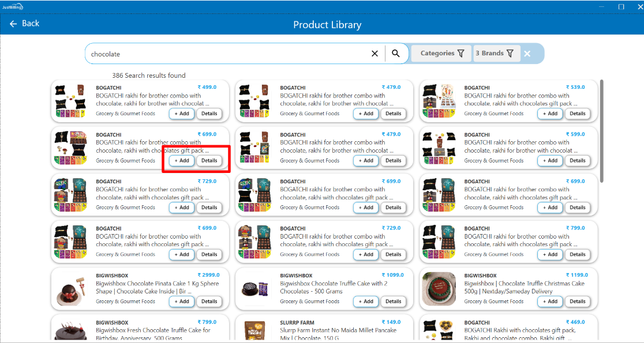Click the magnifying glass search icon
Screen dimensions: 644x343
tap(396, 54)
